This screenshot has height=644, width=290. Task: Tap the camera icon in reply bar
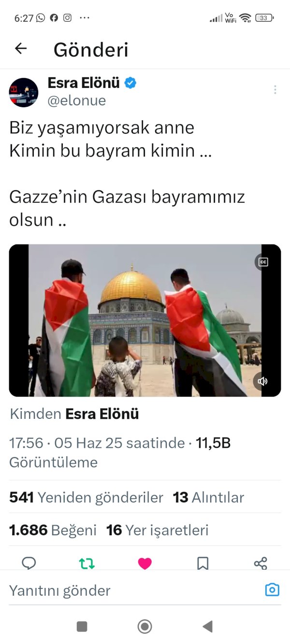[272, 590]
